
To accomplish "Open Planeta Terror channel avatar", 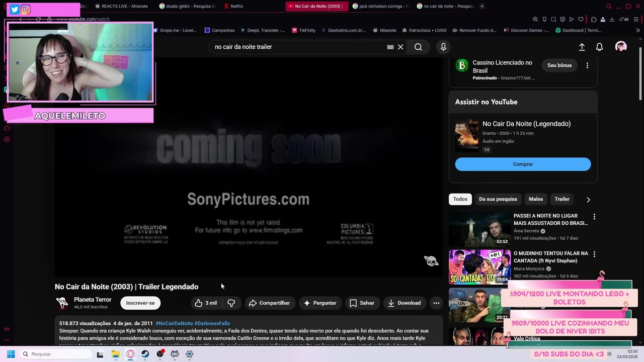I will [x=62, y=303].
